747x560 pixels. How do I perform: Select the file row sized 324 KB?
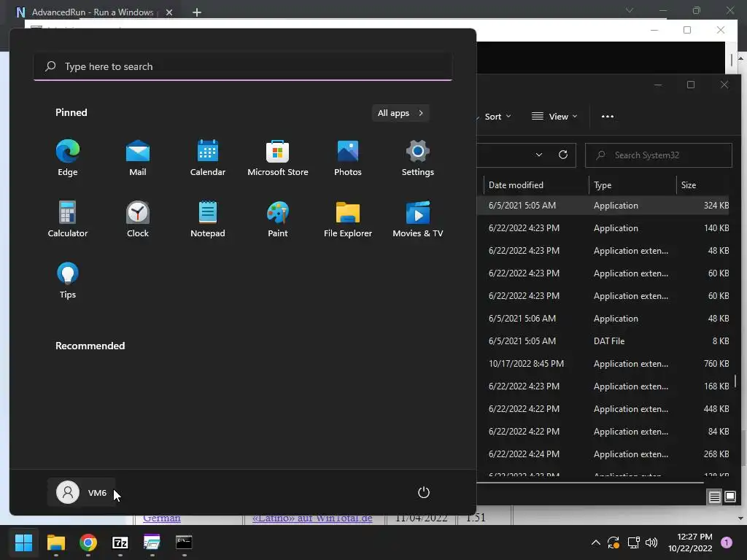pyautogui.click(x=603, y=205)
